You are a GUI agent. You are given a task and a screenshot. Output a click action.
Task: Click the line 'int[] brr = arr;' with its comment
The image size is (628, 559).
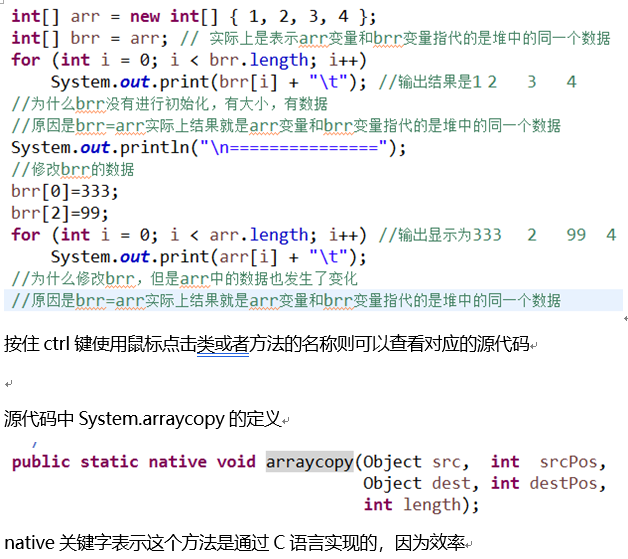tap(311, 38)
